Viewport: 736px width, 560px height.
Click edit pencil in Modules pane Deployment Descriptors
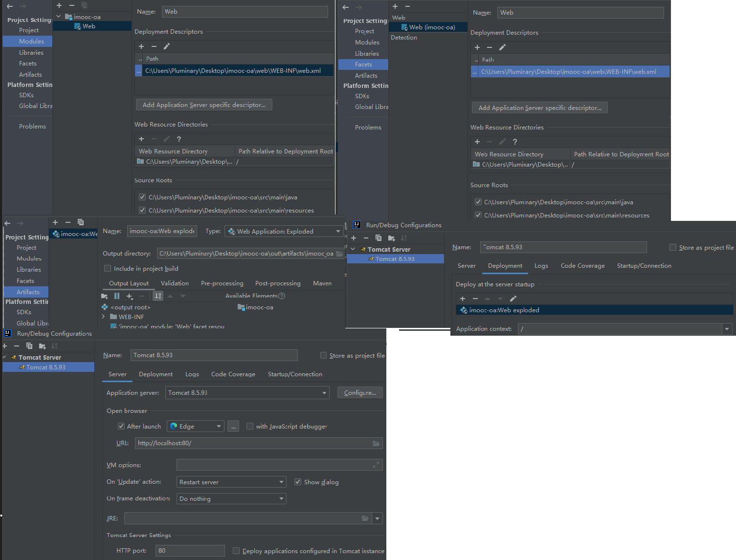point(167,46)
